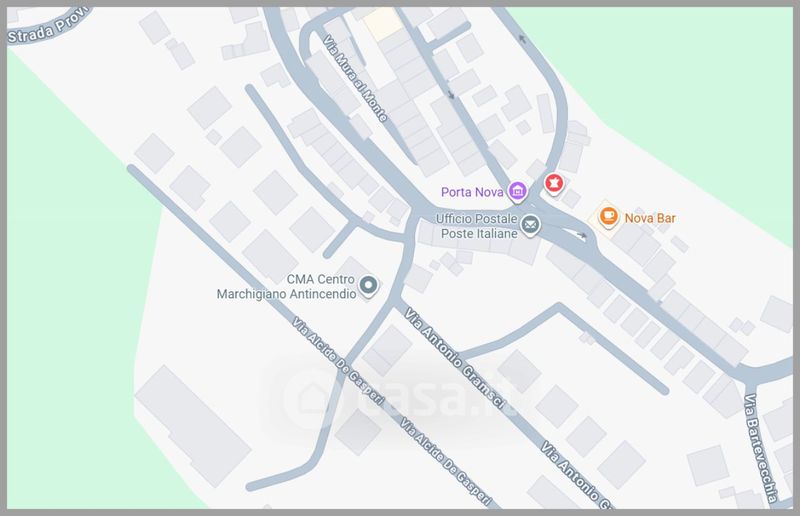
Task: Open the Nova Bar coffee cup icon
Action: (608, 217)
